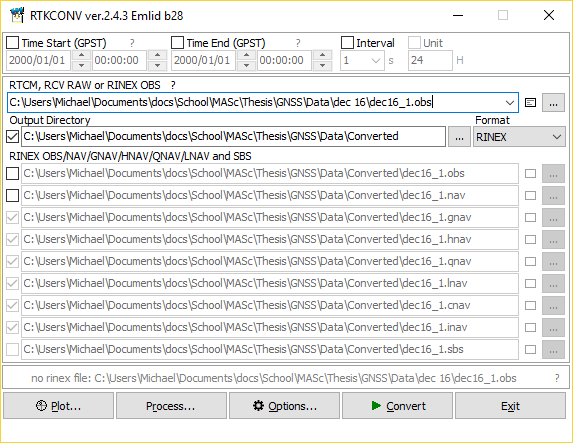Viewport: 573px width, 443px height.
Task: Browse for the input RINEX OBS file
Action: coord(553,103)
